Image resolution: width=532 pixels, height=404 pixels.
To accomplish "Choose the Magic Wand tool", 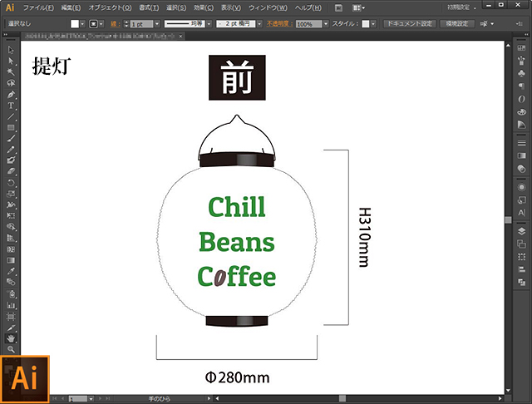I will tap(11, 72).
